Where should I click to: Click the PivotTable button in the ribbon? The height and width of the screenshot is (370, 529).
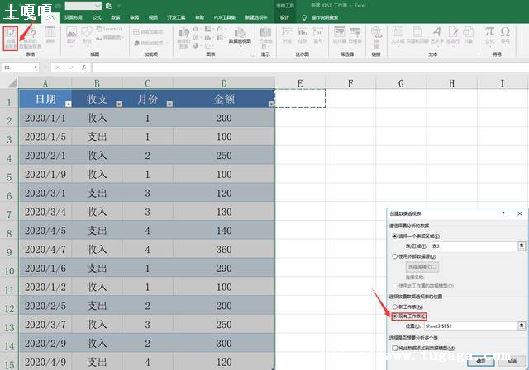[x=10, y=38]
